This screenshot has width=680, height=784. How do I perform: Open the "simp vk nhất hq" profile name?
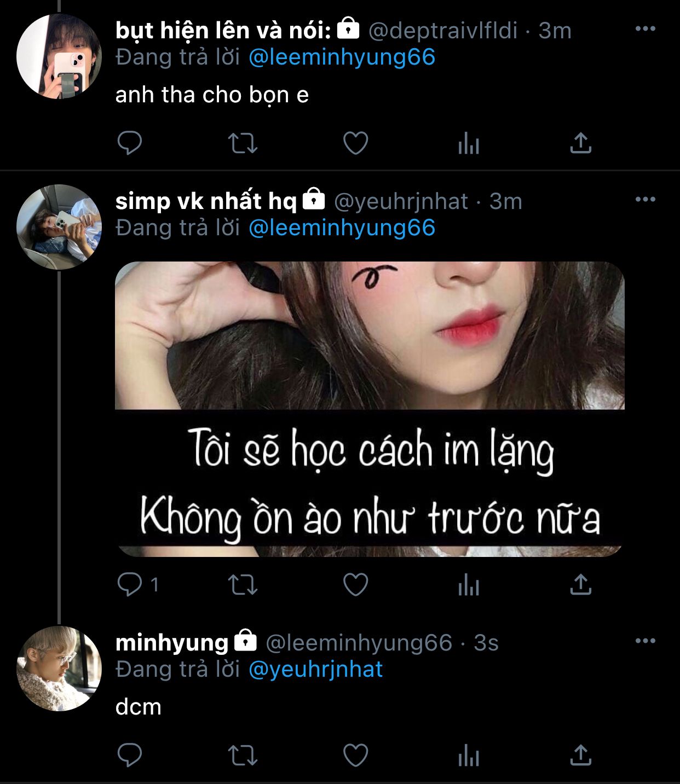tap(206, 201)
